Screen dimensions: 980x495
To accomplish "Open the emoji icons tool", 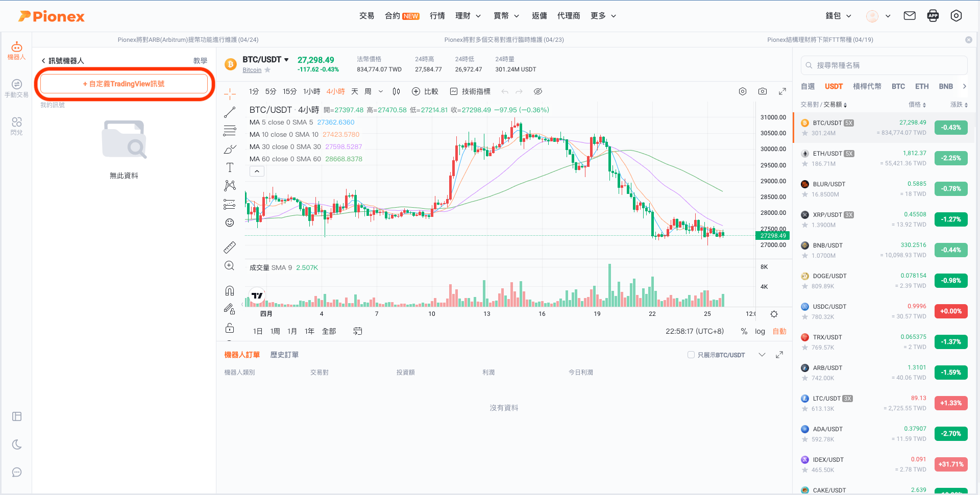I will pos(230,222).
